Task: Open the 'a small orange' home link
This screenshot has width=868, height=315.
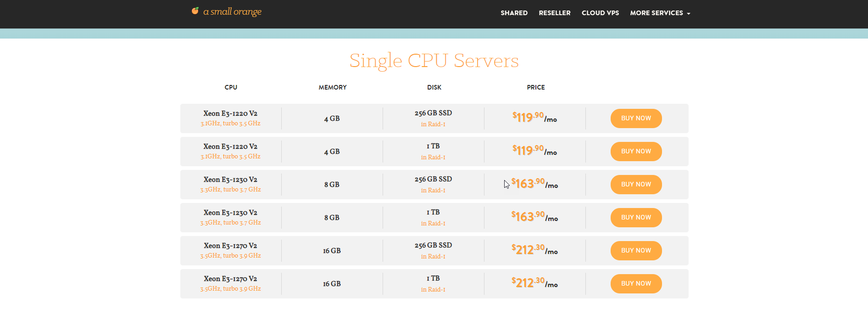Action: pos(232,11)
